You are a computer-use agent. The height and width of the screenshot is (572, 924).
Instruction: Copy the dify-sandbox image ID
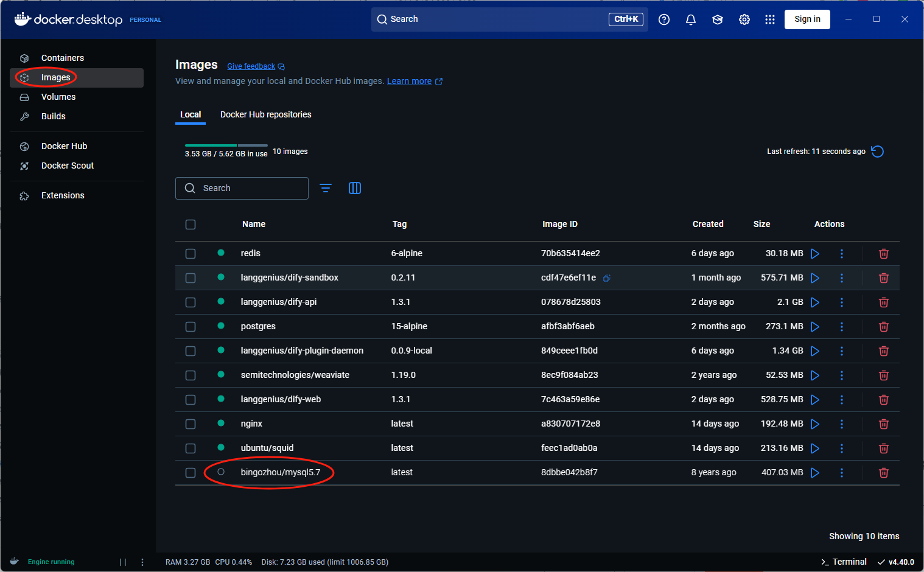click(607, 278)
